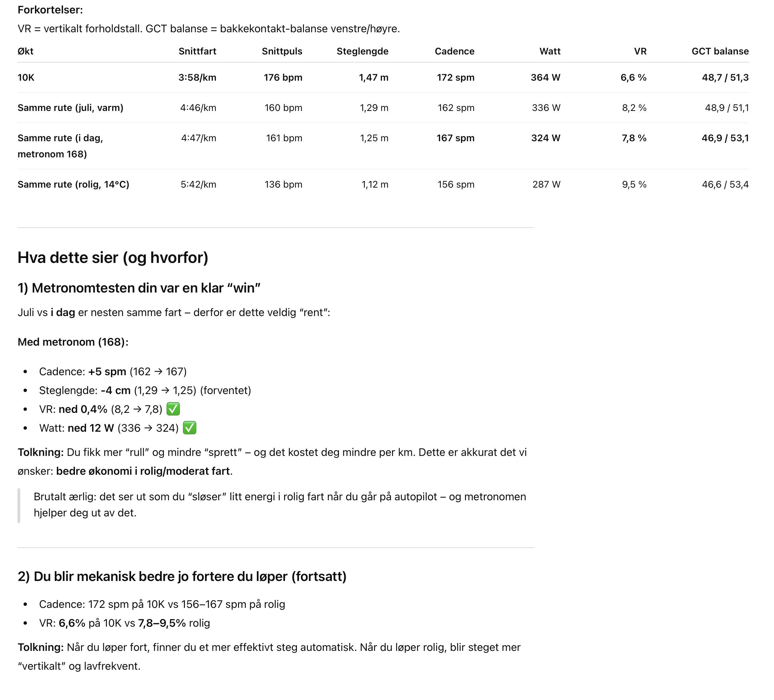Click the Snittfart column header
This screenshot has width=774, height=700.
pyautogui.click(x=197, y=51)
